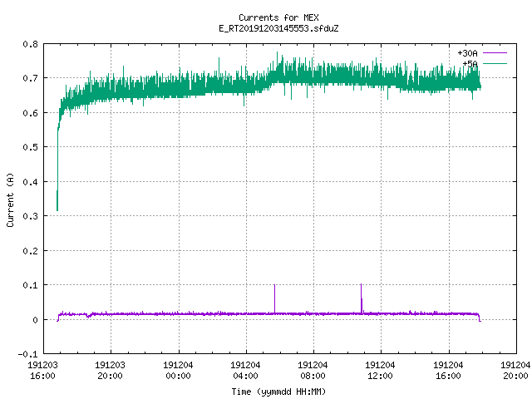The height and width of the screenshot is (399, 532).
Task: Click the green +5A legend line sample
Action: click(495, 63)
